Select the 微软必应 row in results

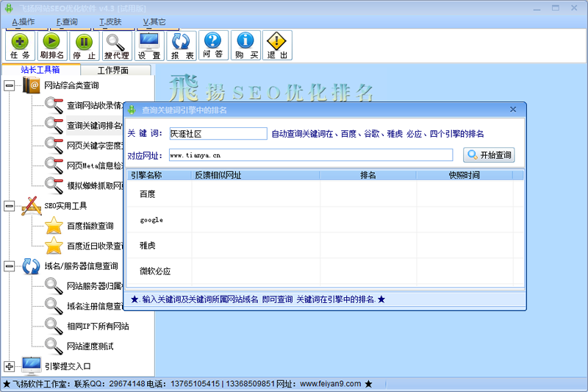[x=325, y=271]
